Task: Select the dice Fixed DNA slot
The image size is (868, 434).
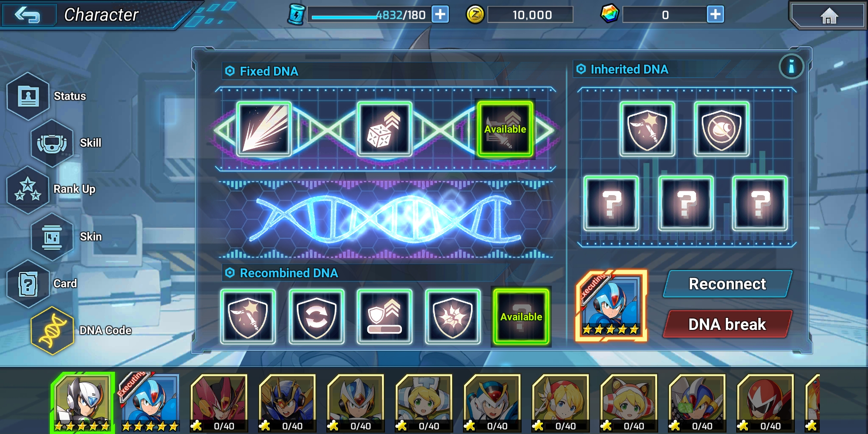Action: [385, 129]
